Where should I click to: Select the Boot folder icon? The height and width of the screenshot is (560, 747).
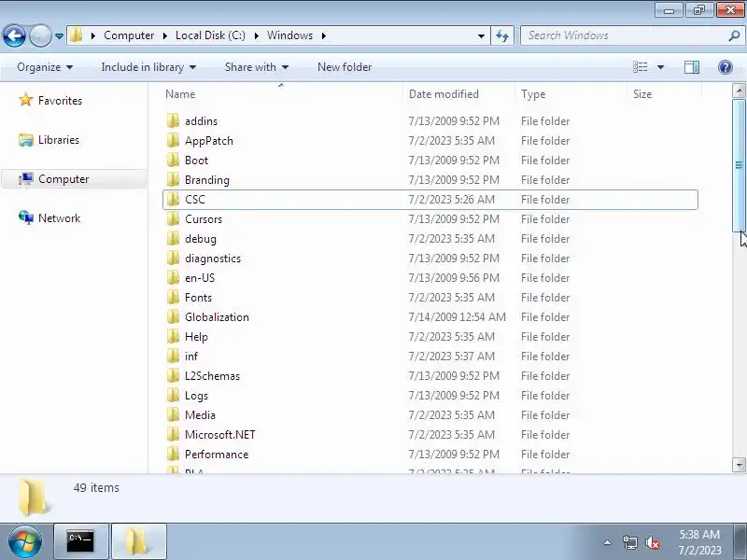click(x=174, y=160)
